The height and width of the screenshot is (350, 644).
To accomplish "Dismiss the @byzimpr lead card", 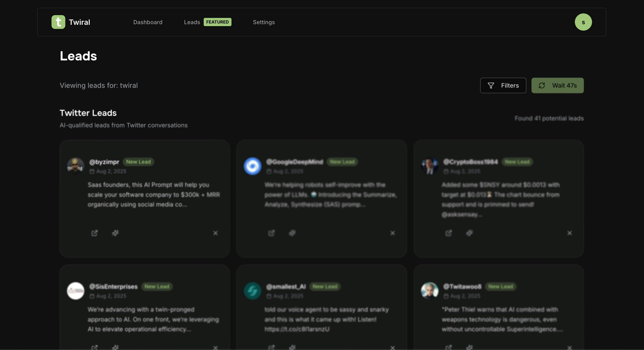I will [x=216, y=233].
